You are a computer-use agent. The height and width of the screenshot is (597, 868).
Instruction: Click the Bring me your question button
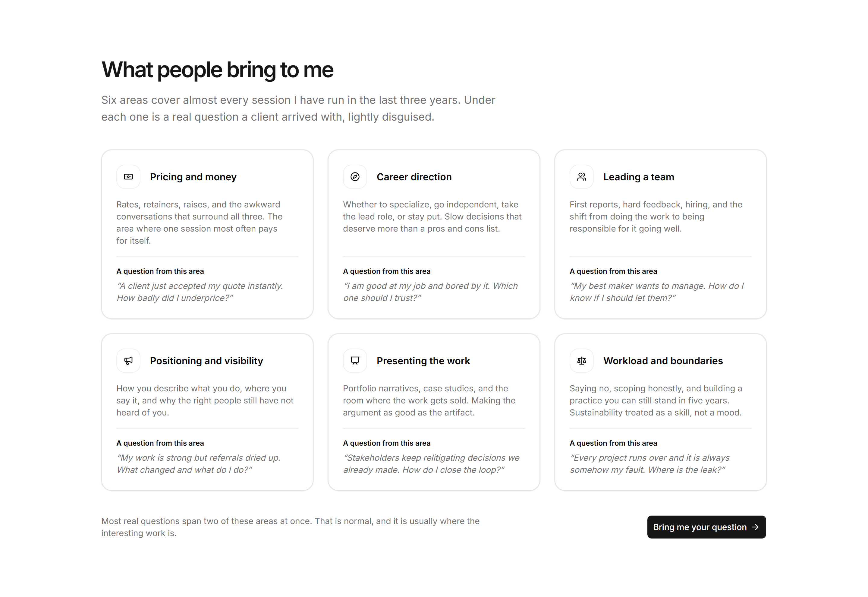(706, 527)
